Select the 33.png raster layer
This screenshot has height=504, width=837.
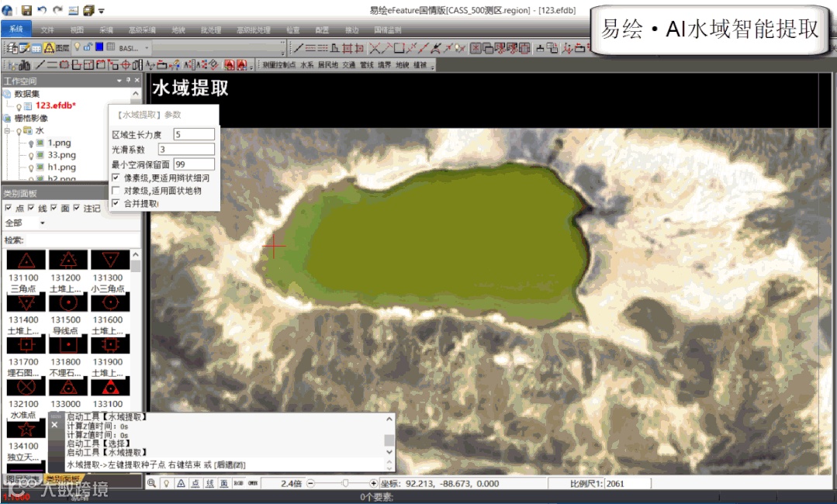[61, 155]
